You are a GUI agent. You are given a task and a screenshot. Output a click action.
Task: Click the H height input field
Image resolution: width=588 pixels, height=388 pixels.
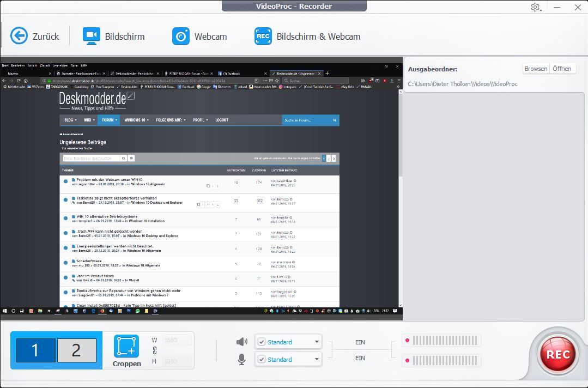(x=177, y=361)
